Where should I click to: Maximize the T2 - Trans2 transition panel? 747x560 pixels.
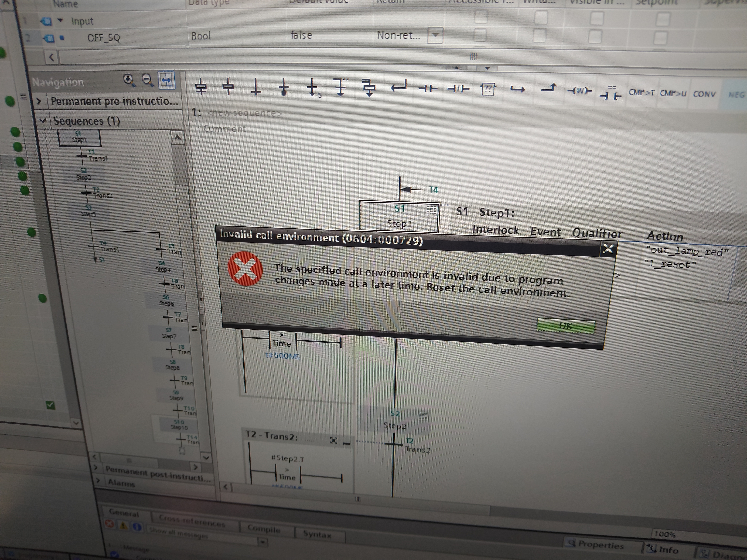[x=334, y=440]
